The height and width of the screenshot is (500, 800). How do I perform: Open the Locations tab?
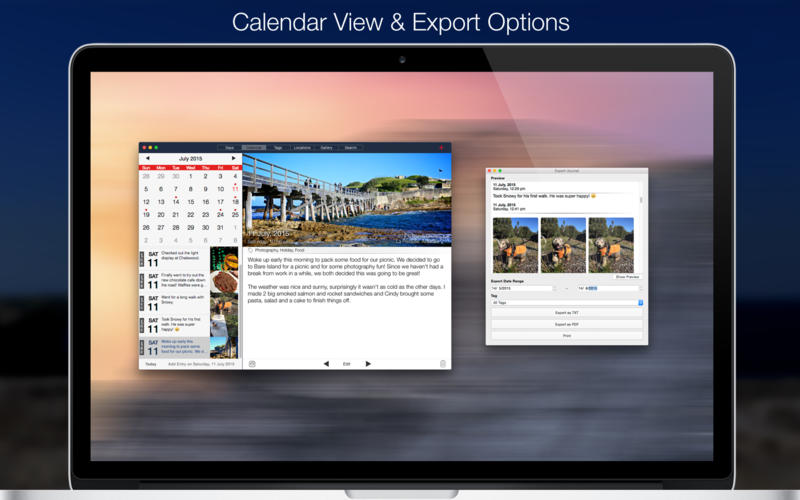302,147
